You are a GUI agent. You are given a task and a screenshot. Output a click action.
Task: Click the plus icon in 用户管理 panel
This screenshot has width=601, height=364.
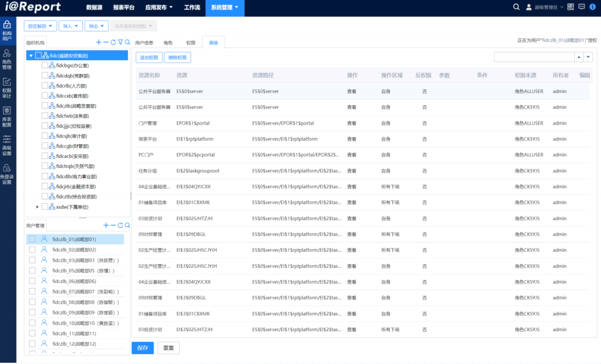106,225
